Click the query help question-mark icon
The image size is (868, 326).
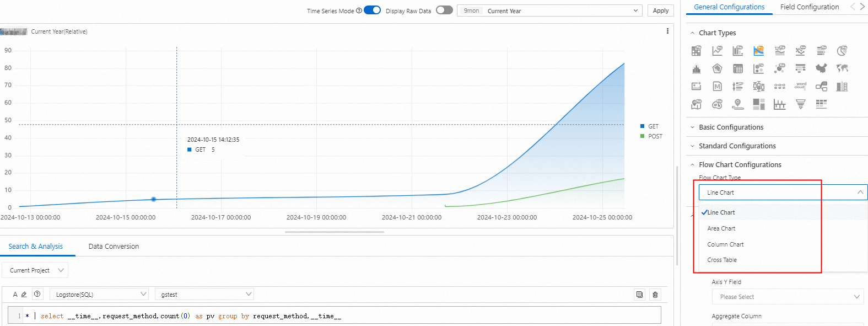37,294
